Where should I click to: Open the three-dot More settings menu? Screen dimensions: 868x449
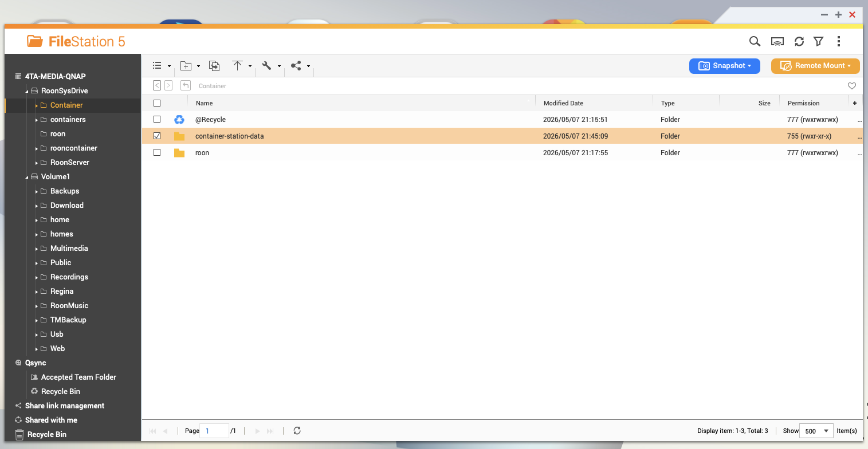(838, 41)
